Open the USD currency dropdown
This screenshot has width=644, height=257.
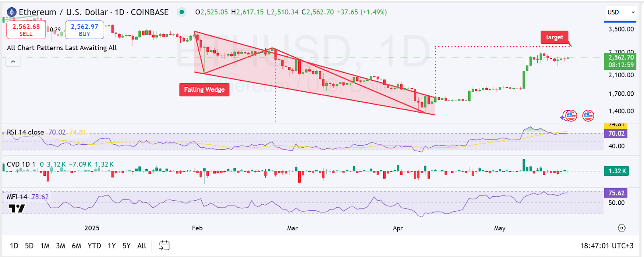tap(621, 12)
